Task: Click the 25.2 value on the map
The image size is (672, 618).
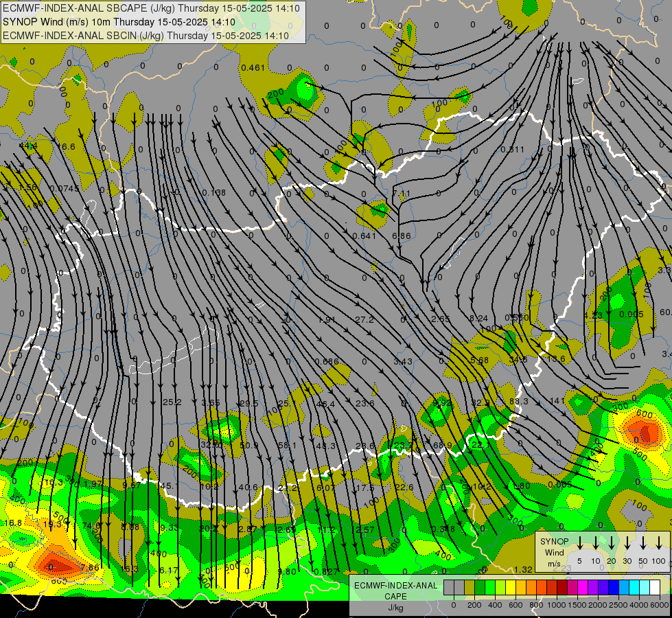Action: coord(172,402)
